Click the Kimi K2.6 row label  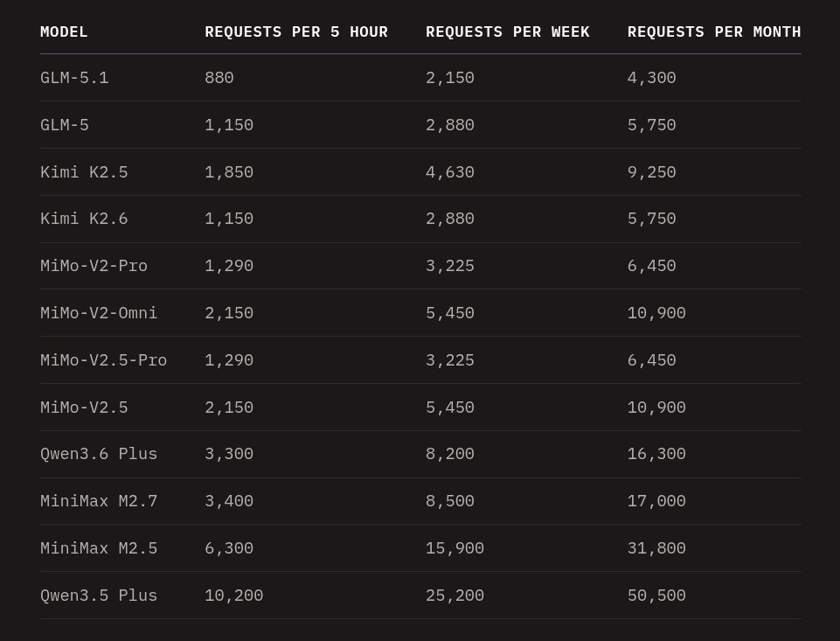(x=84, y=219)
